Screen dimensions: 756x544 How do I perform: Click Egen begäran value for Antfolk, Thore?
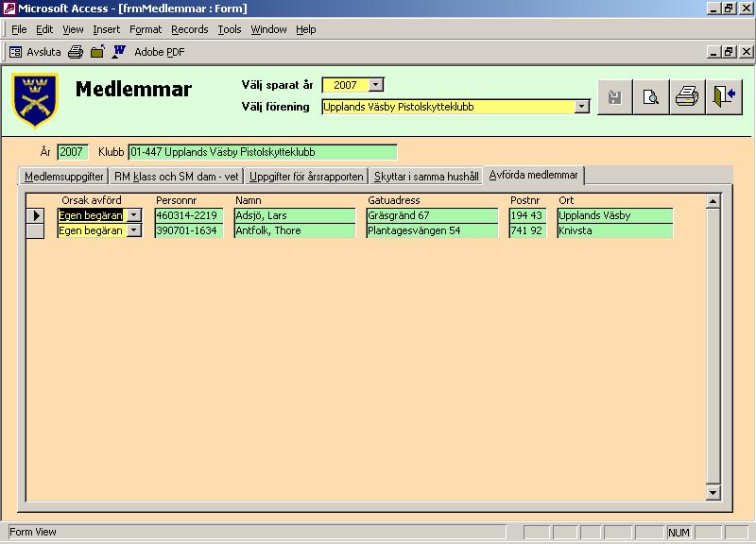pos(92,230)
